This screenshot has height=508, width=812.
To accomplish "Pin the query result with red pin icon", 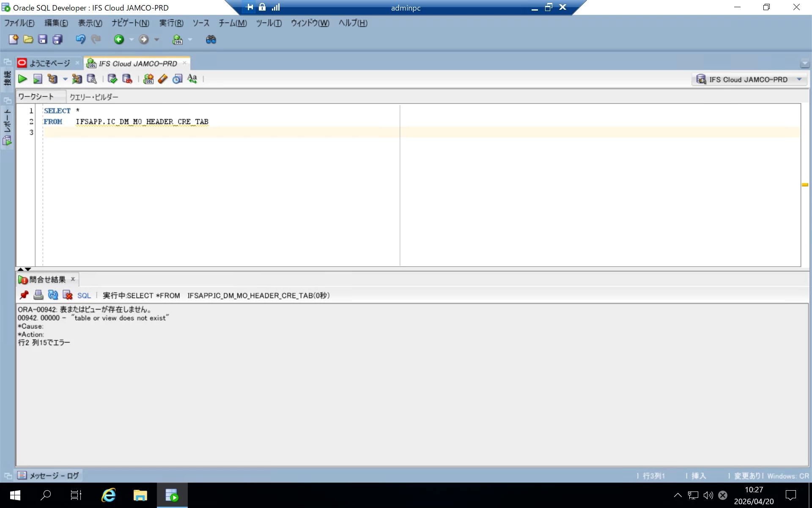I will coord(24,295).
